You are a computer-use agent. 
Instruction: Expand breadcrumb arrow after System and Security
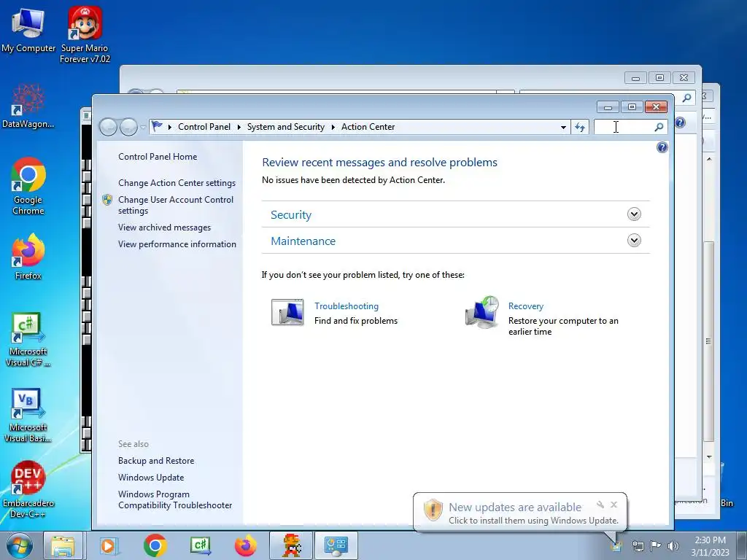click(x=333, y=127)
